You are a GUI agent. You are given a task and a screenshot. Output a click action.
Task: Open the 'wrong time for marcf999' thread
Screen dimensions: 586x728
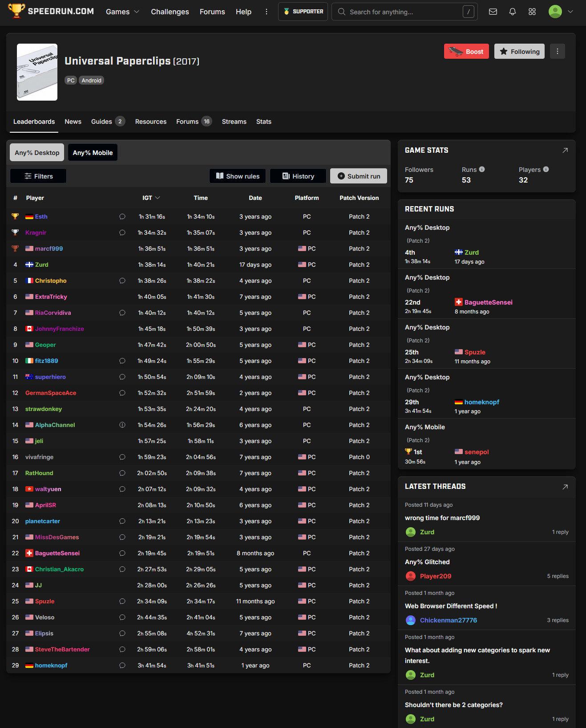click(442, 518)
